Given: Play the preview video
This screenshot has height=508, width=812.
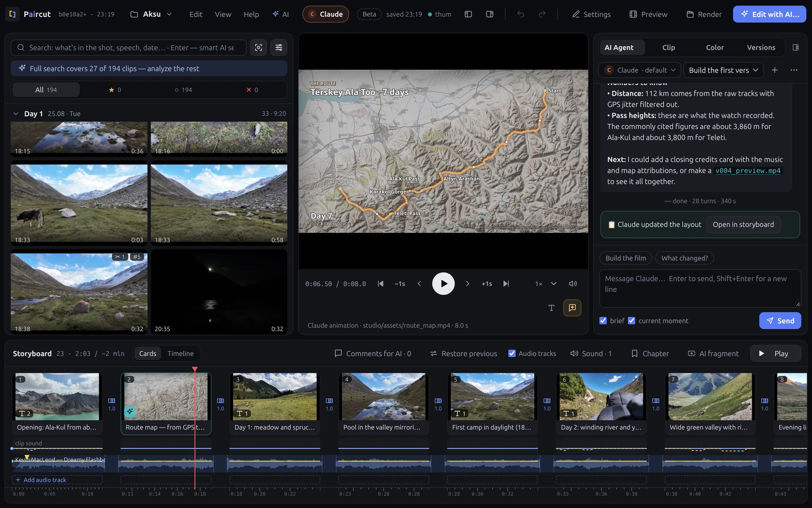Looking at the screenshot, I should pyautogui.click(x=443, y=284).
